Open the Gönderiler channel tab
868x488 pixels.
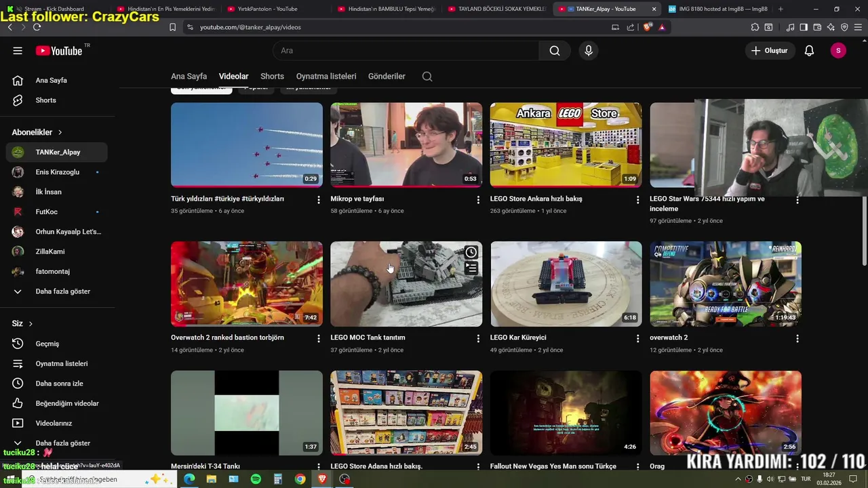(x=387, y=77)
